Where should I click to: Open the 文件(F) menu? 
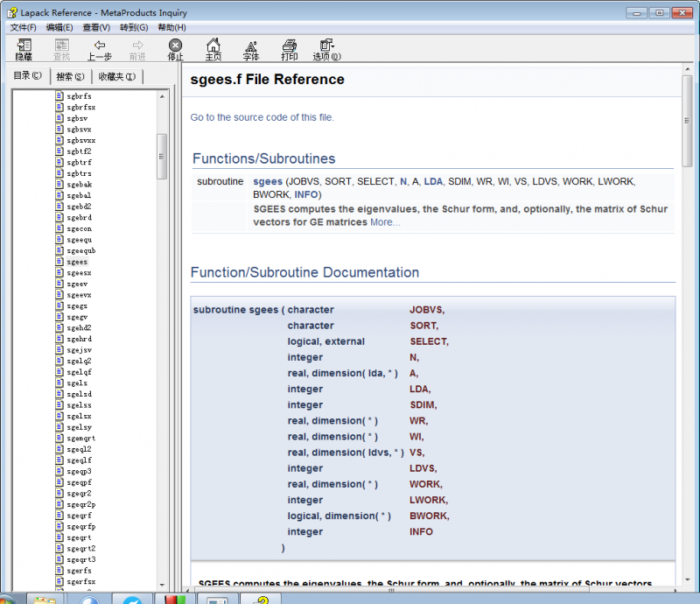[x=23, y=28]
